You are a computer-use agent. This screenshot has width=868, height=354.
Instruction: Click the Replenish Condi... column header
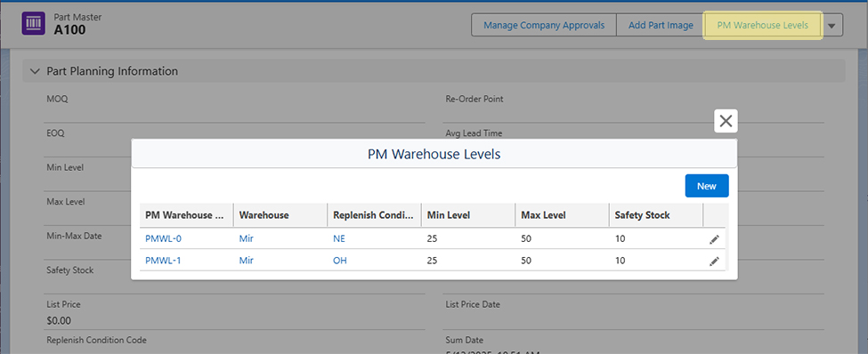[x=374, y=215]
